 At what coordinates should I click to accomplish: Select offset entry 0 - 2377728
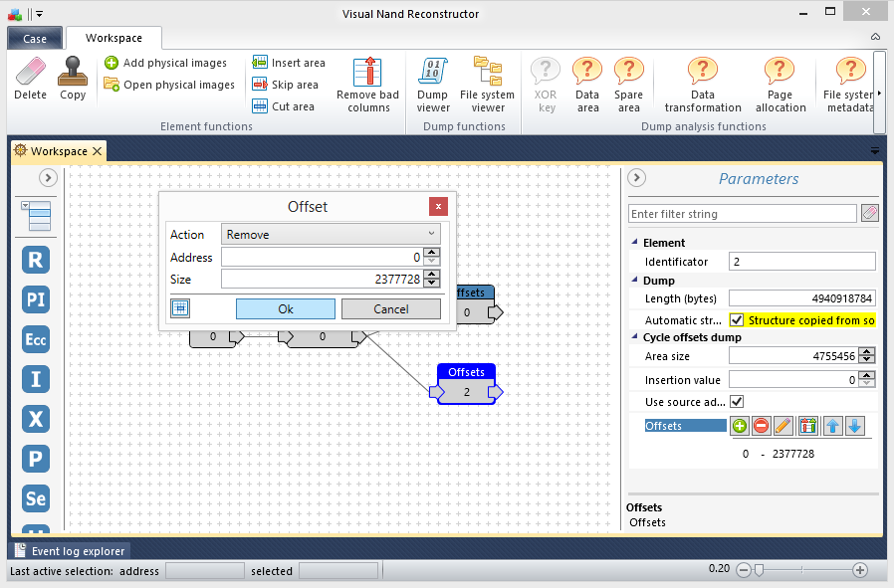tap(779, 454)
